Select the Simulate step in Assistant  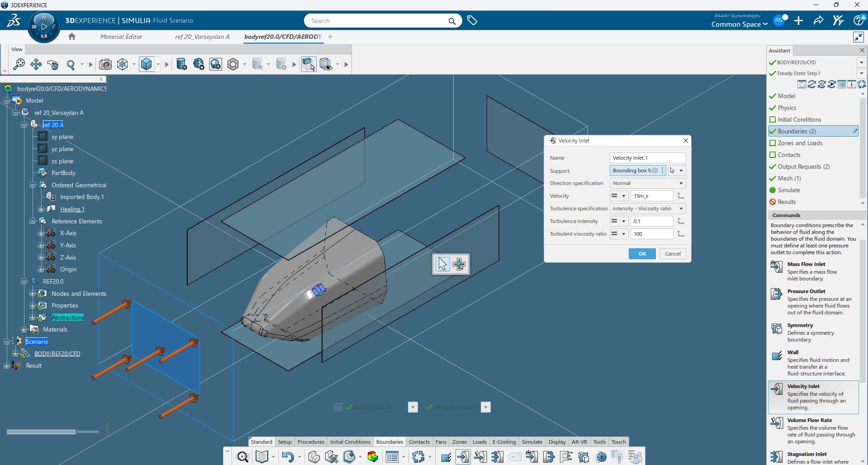point(789,190)
